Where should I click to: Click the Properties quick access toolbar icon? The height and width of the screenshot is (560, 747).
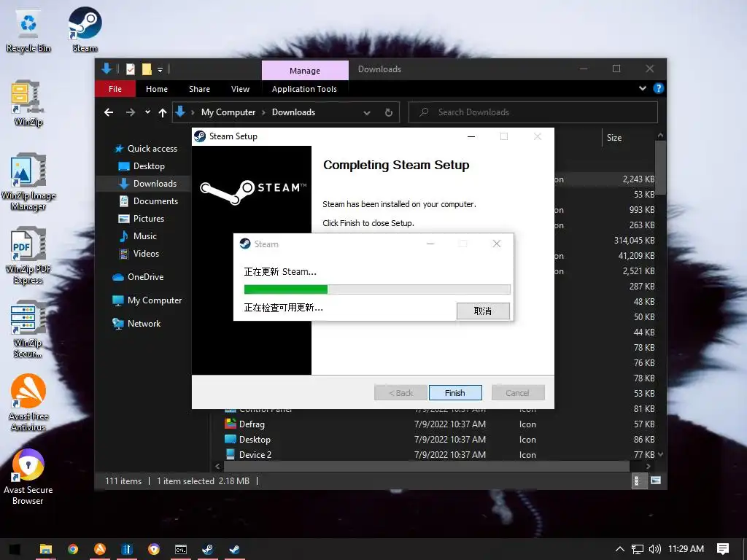click(130, 69)
